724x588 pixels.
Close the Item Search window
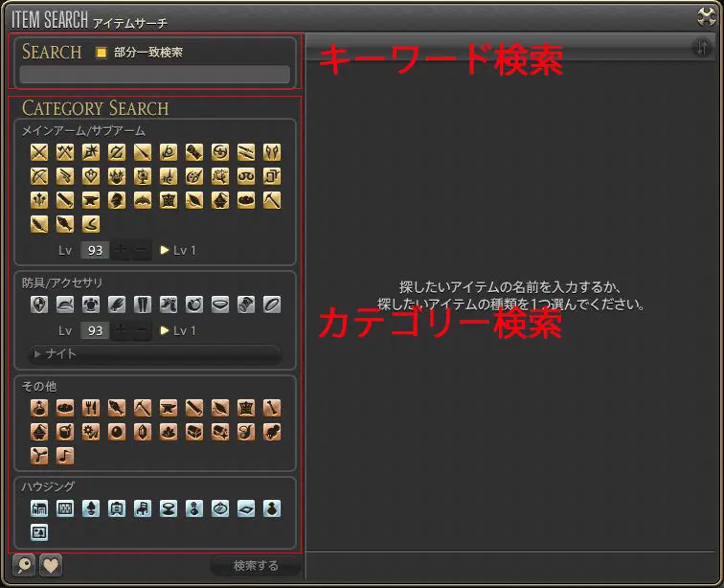pos(707,15)
